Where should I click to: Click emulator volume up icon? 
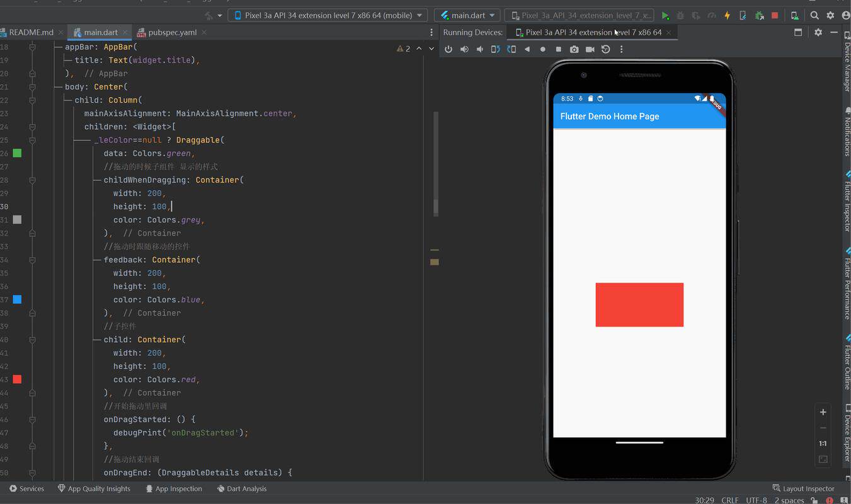[x=464, y=49]
